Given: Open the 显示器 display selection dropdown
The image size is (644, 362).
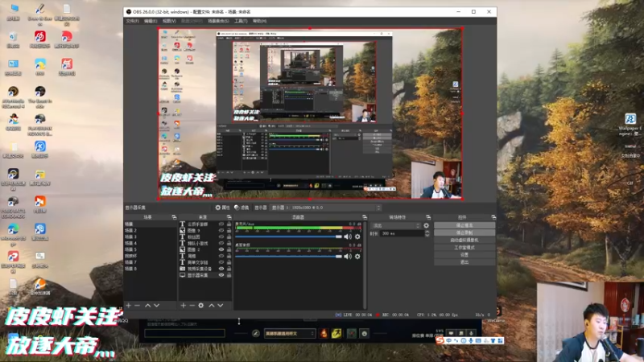Looking at the screenshot, I should [325, 208].
